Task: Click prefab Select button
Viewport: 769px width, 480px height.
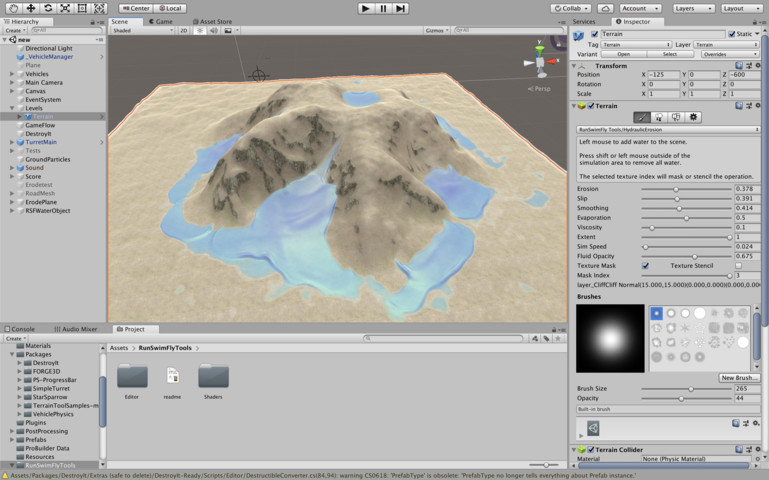Action: click(x=669, y=54)
